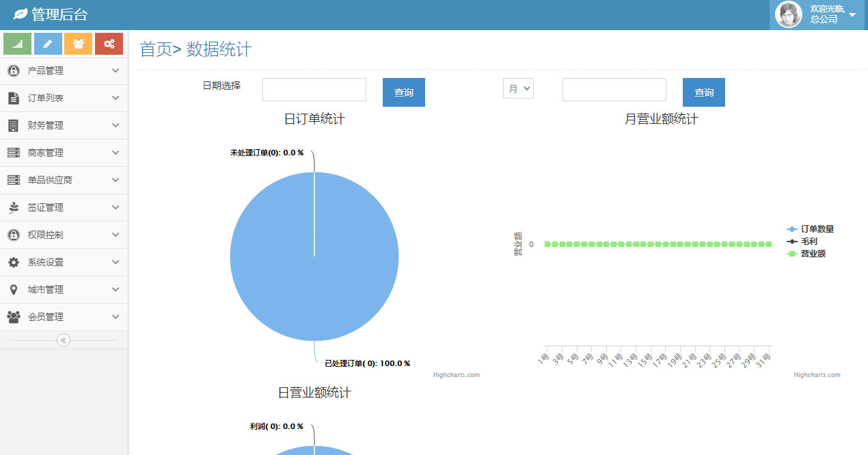Open 财务管理 menu item
Screen dimensions: 868x455
click(x=64, y=125)
